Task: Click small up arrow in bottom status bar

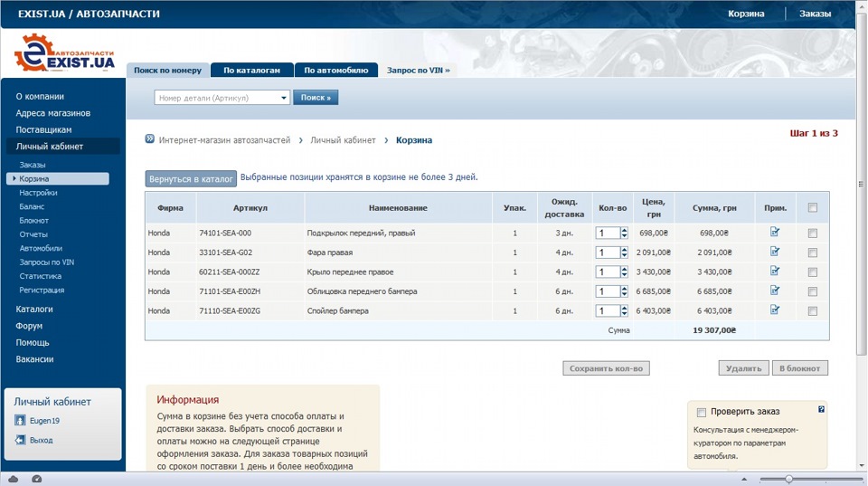Action: point(744,480)
